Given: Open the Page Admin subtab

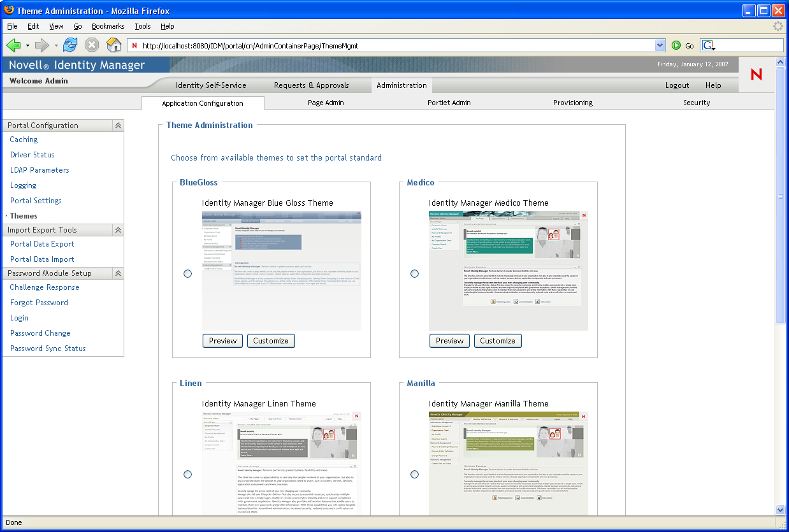Looking at the screenshot, I should coord(326,103).
